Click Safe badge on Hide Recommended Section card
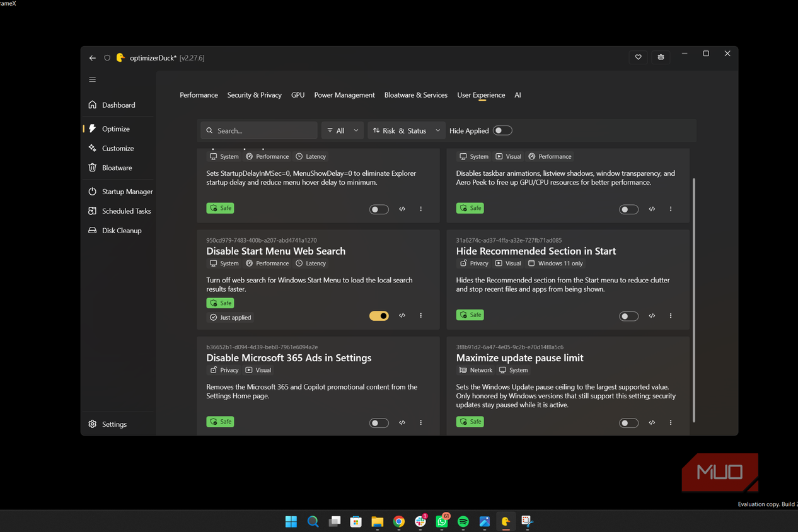The width and height of the screenshot is (798, 532). pos(470,315)
